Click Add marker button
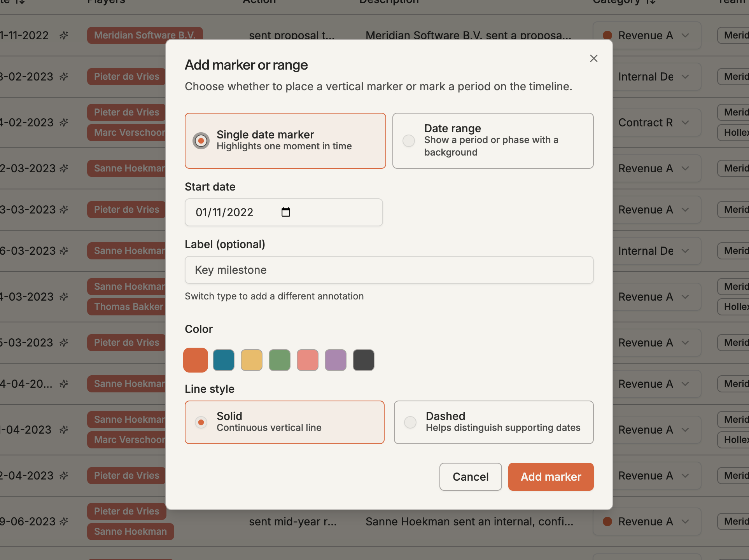 551,477
